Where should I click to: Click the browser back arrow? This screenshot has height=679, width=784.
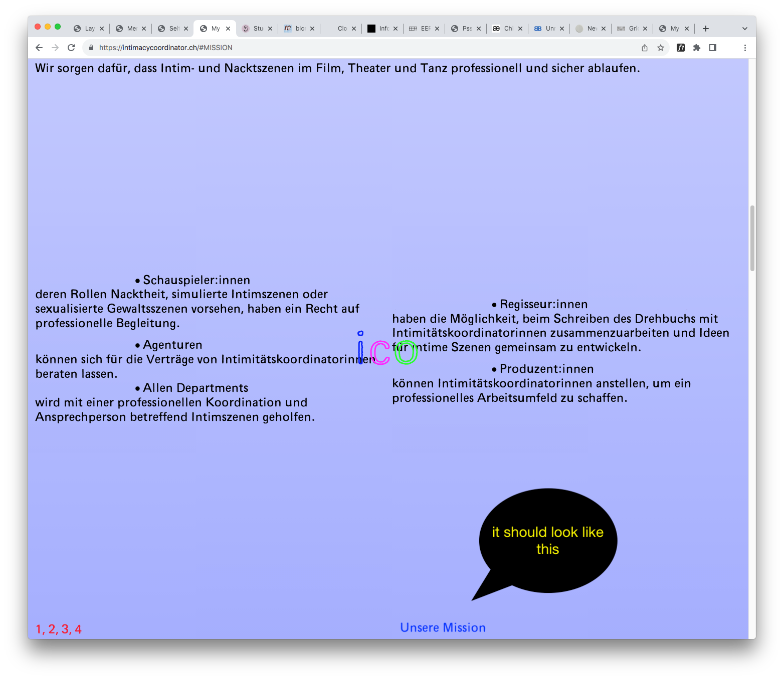[39, 48]
